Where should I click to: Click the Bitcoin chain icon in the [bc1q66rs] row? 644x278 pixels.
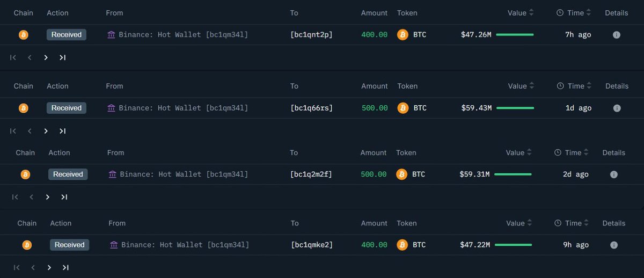click(24, 108)
